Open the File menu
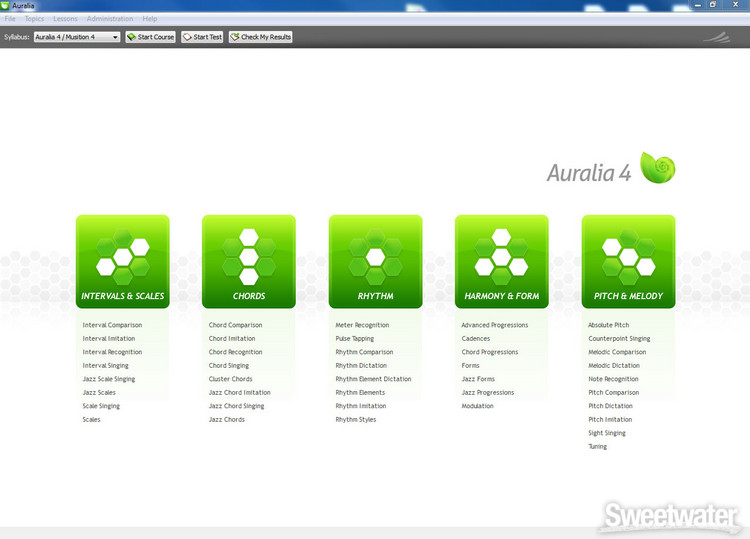The width and height of the screenshot is (750, 539). click(x=10, y=19)
